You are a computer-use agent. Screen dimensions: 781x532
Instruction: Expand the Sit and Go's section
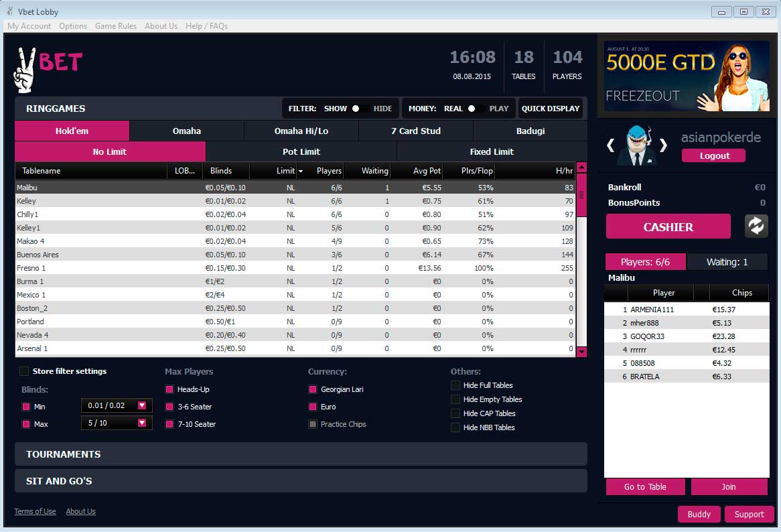coord(301,480)
